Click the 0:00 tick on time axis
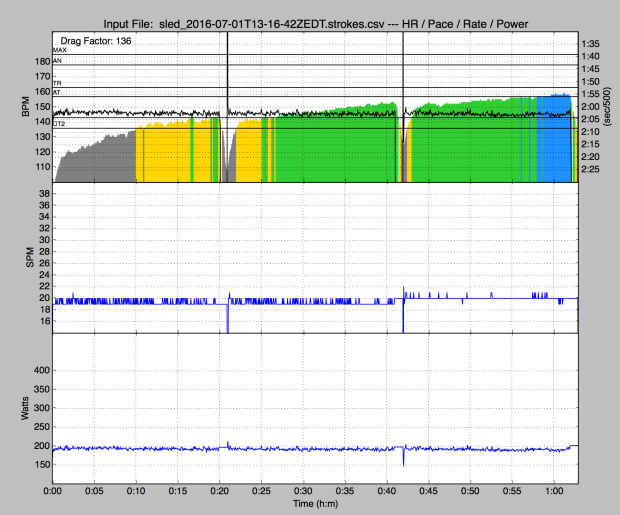 [55, 492]
